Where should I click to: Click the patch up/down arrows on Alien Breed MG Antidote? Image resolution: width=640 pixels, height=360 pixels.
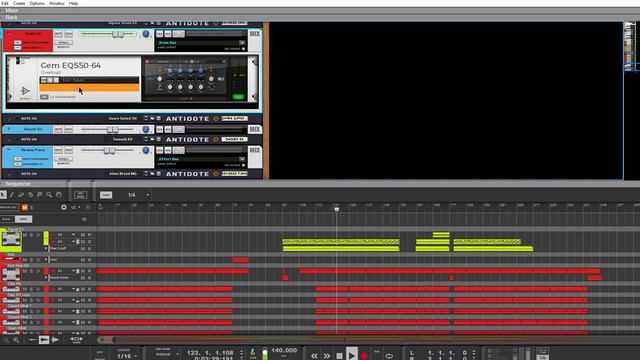146,173
